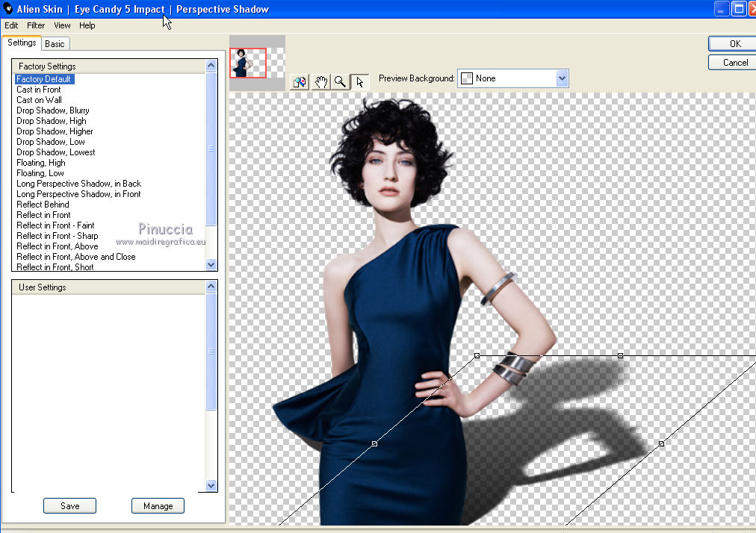
Task: Select the Floating, Low preset
Action: click(x=40, y=173)
